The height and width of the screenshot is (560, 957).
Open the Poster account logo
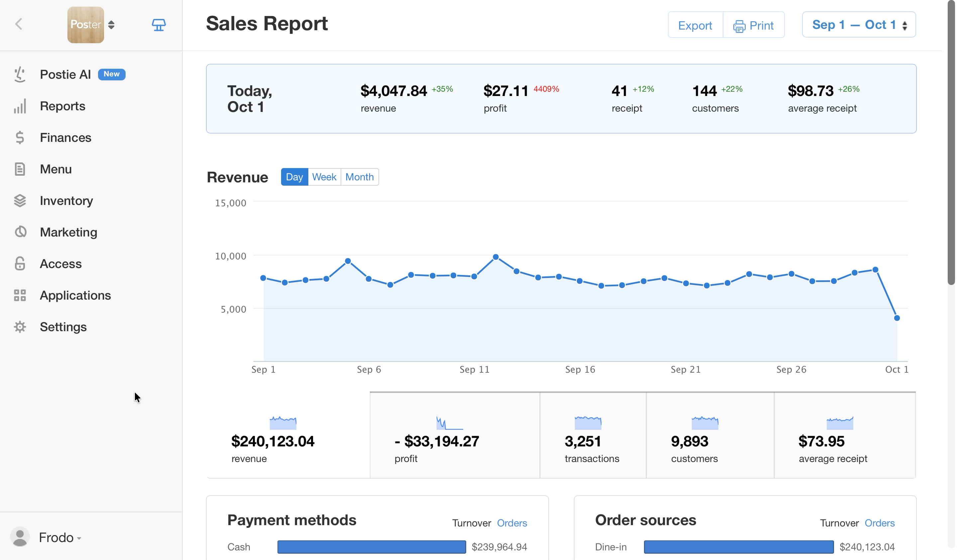tap(86, 25)
